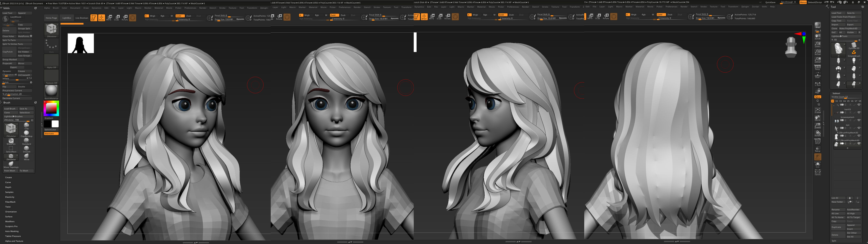
Task: Click the main color picker square
Action: pos(51,108)
